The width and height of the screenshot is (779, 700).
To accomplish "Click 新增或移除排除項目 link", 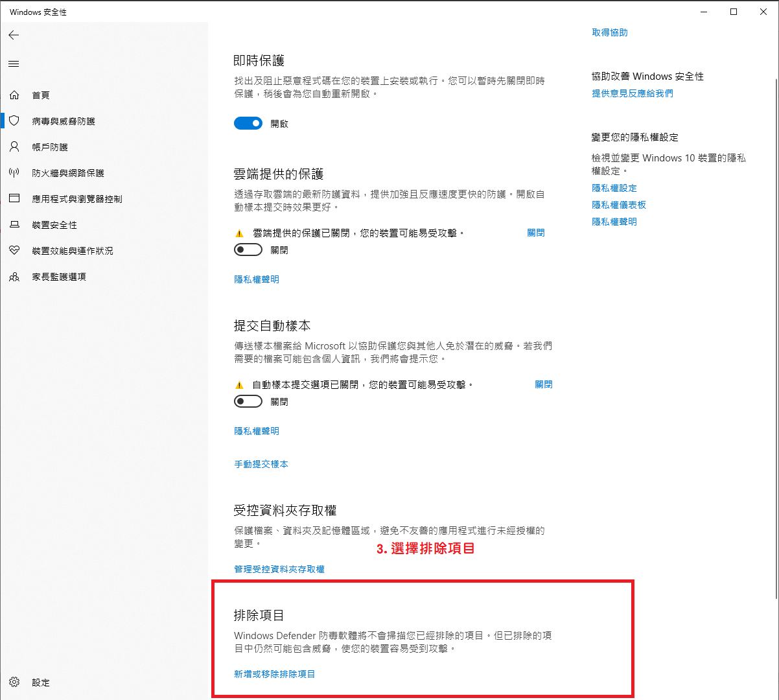I will click(275, 674).
